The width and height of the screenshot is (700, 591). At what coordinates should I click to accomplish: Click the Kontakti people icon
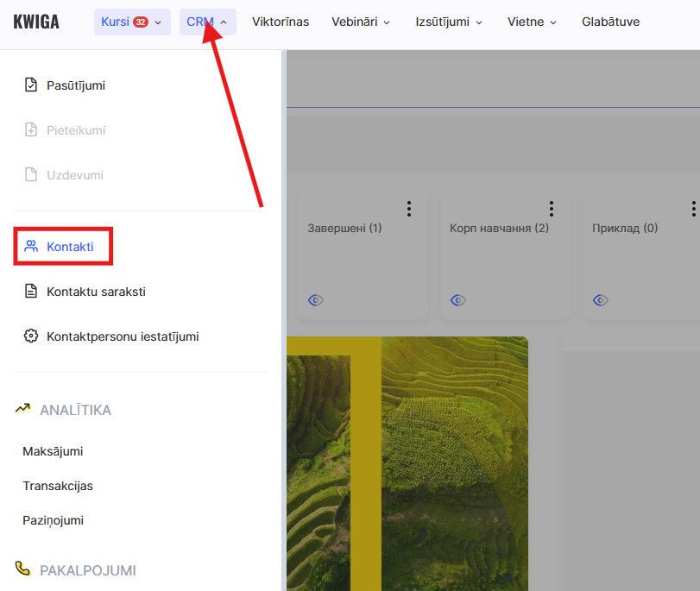coord(31,247)
